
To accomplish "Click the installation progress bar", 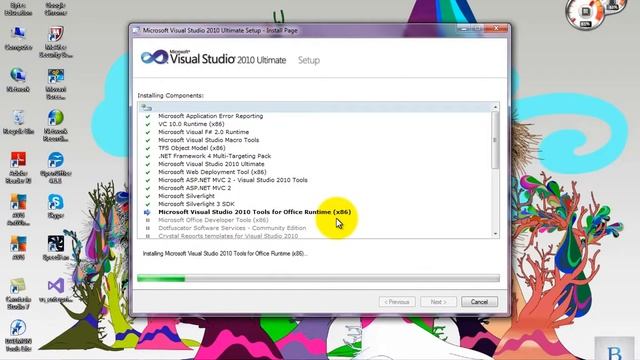I will click(318, 278).
